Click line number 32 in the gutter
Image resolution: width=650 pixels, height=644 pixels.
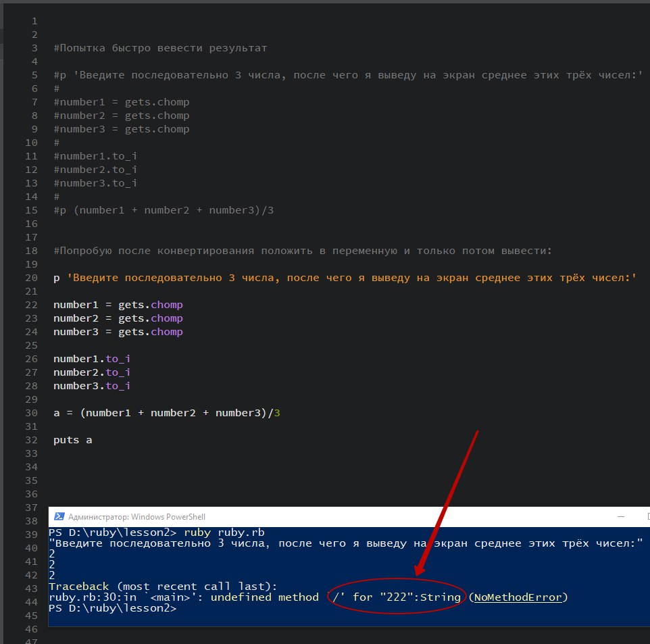coord(32,440)
